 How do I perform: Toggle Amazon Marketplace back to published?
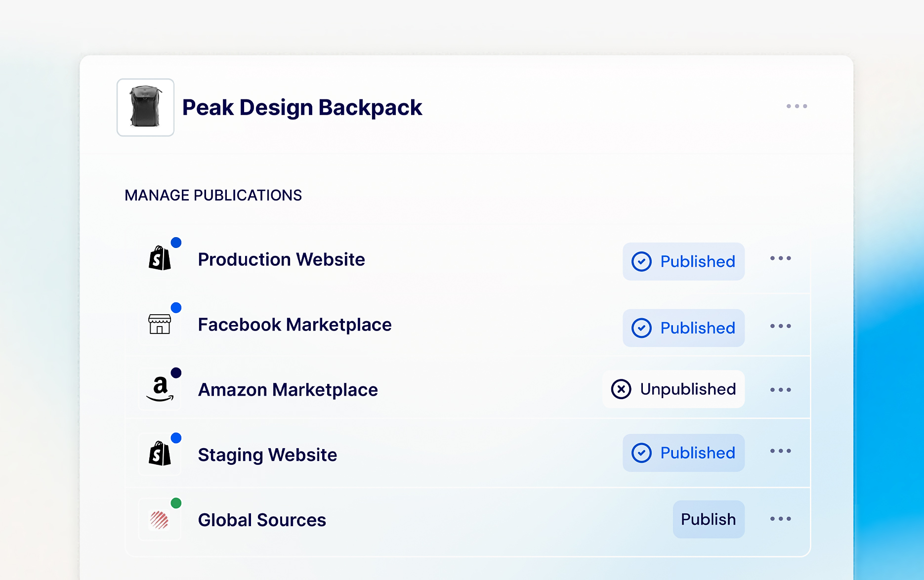[x=673, y=389]
